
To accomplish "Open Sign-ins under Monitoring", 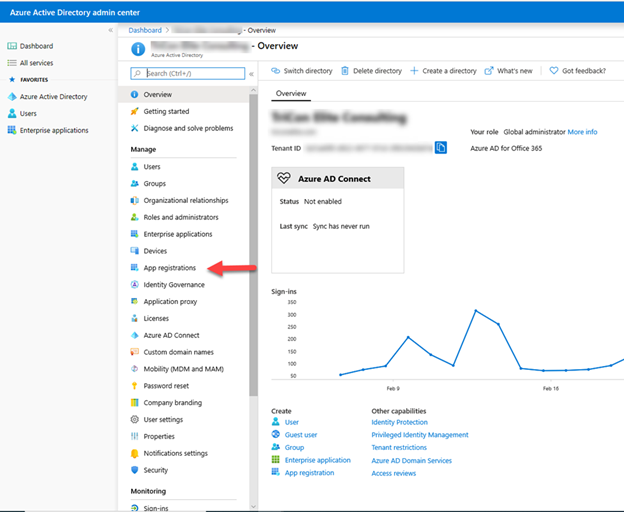I will pos(156,508).
